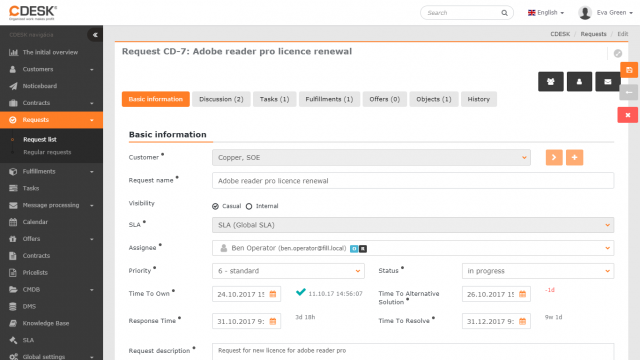Click the Tasks list icon
This screenshot has width=640, height=360.
[x=13, y=188]
